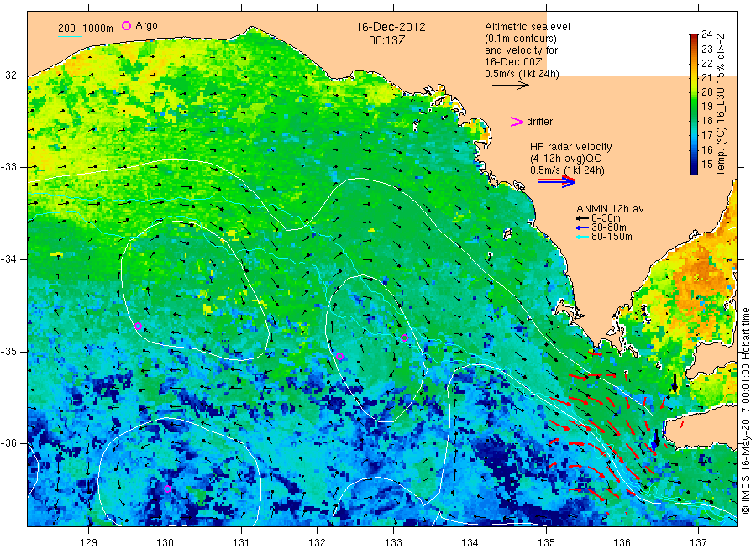Click the colorbar value '15'
The width and height of the screenshot is (756, 554).
click(706, 165)
